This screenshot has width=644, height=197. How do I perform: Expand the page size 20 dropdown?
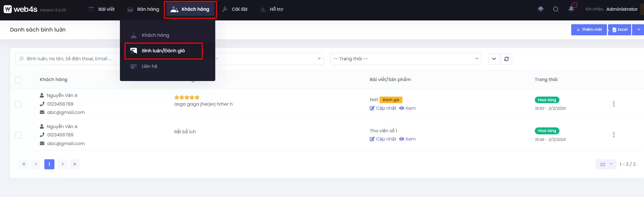pyautogui.click(x=606, y=164)
